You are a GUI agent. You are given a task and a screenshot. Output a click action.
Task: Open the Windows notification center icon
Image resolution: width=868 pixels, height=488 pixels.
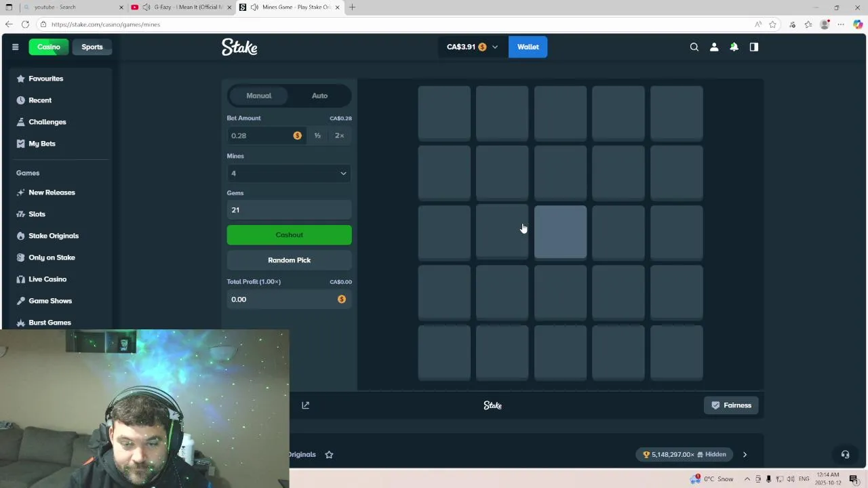(x=854, y=479)
